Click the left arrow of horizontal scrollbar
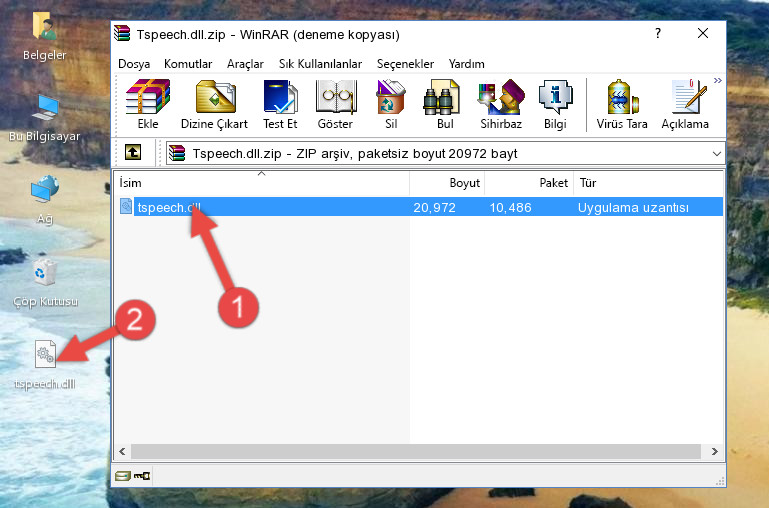769x508 pixels. tap(122, 451)
